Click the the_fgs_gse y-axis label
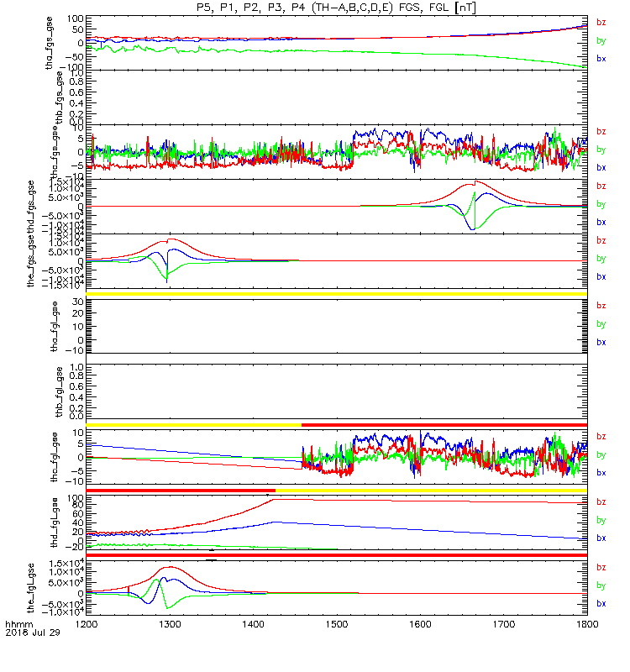630x672 pixels. point(31,261)
